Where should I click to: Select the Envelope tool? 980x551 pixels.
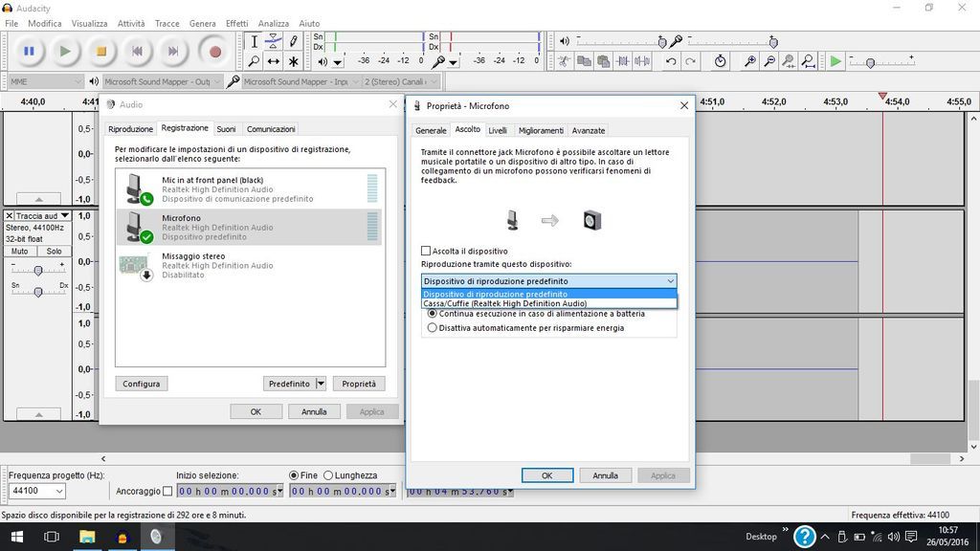tap(274, 41)
